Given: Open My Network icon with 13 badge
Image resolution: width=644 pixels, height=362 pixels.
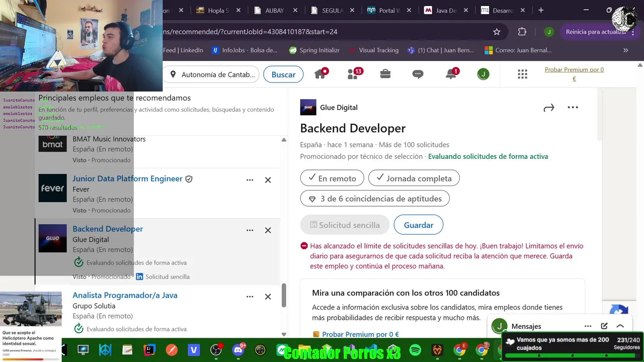Looking at the screenshot, I should point(355,74).
